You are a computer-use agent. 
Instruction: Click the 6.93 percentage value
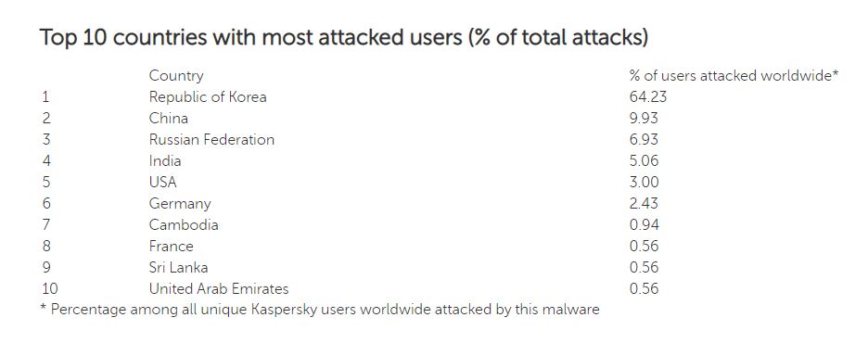click(644, 139)
